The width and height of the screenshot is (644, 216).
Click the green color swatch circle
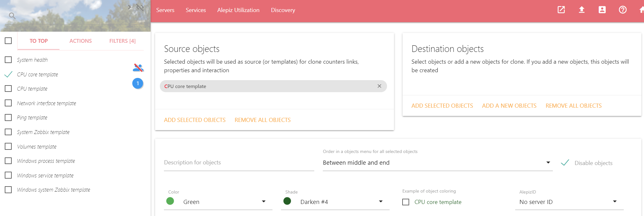[x=170, y=201]
